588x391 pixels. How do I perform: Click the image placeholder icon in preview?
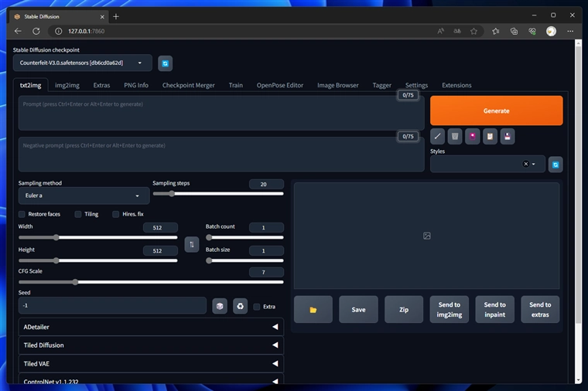click(427, 236)
